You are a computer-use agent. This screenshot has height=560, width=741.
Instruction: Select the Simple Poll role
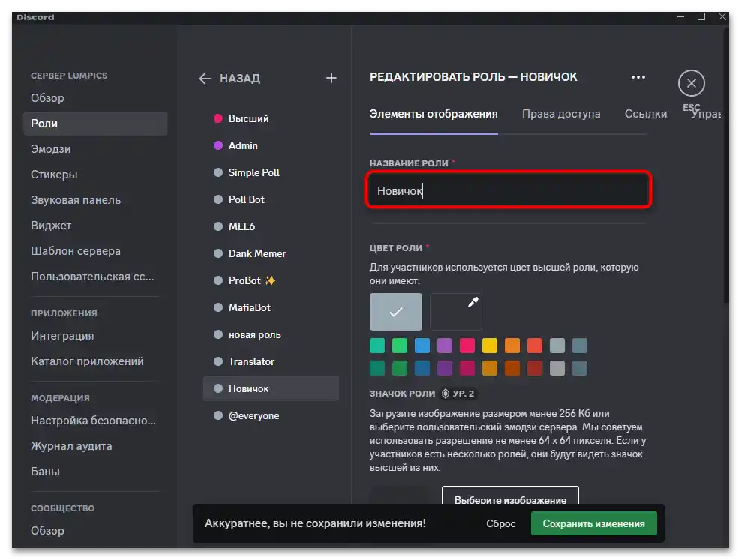[271, 172]
